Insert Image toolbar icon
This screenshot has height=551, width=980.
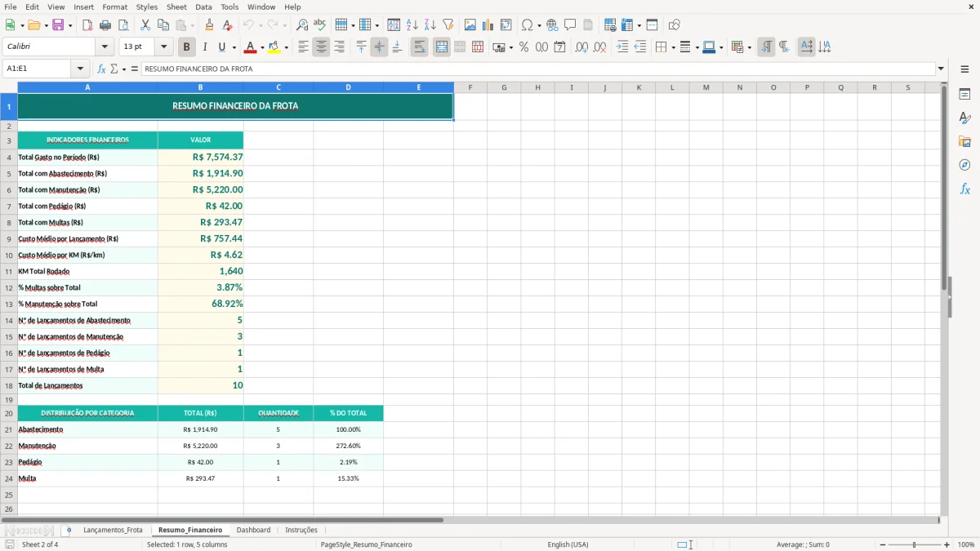coord(470,25)
